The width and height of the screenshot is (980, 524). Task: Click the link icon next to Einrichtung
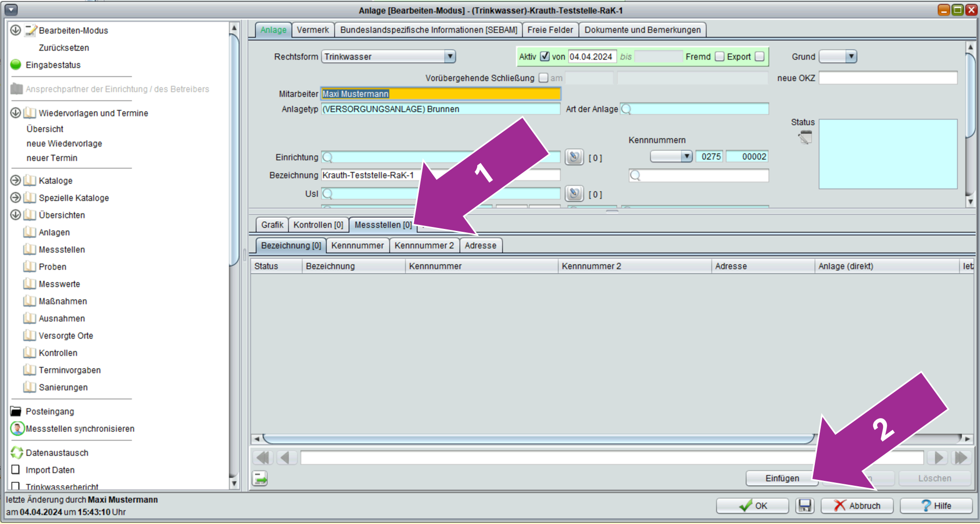[574, 157]
